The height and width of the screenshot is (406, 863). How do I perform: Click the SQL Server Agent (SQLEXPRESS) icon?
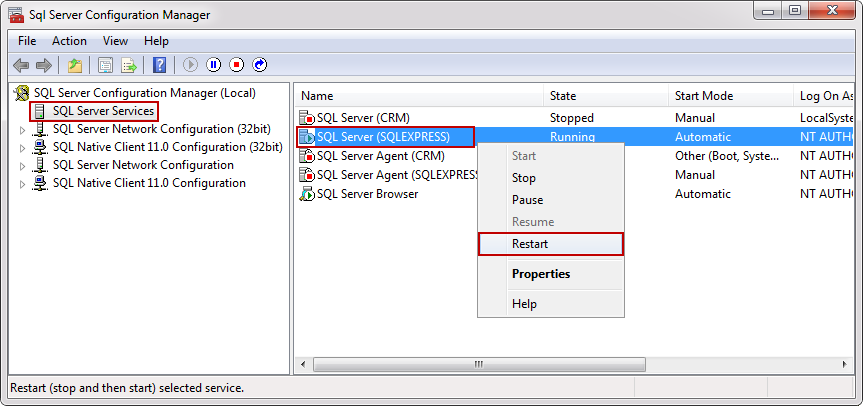coord(307,175)
